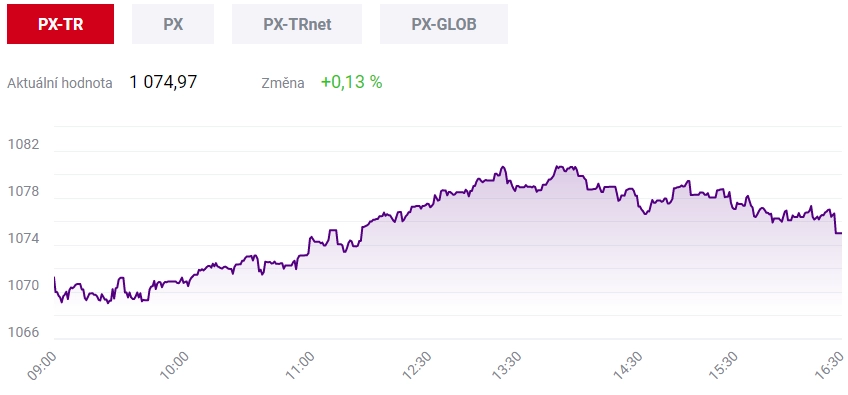Click the Změna label
Image resolution: width=848 pixels, height=395 pixels.
pyautogui.click(x=283, y=83)
